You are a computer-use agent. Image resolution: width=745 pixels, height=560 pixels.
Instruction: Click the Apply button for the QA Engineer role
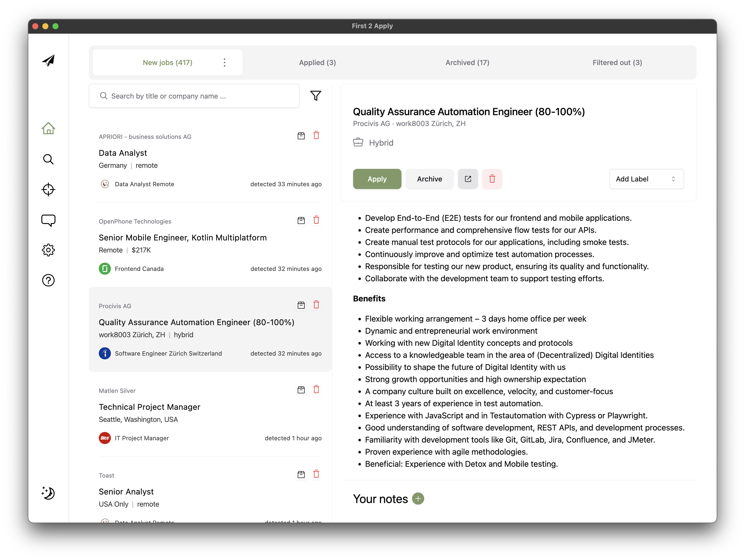[377, 179]
